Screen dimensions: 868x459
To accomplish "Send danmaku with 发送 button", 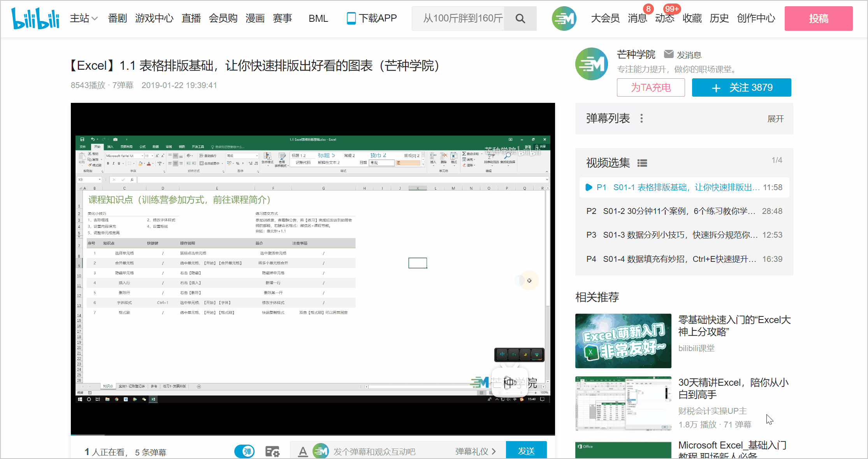I will point(526,451).
